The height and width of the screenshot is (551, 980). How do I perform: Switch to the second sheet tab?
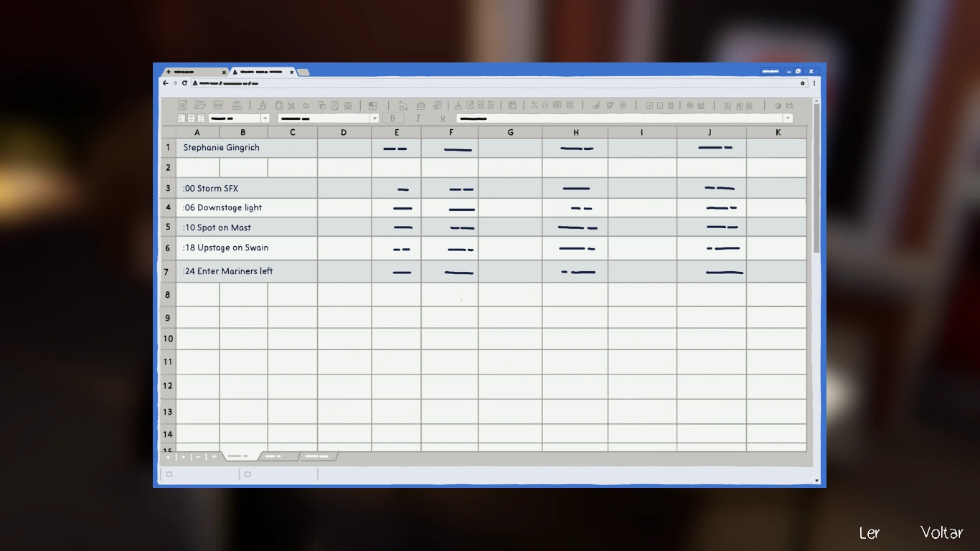coord(278,456)
